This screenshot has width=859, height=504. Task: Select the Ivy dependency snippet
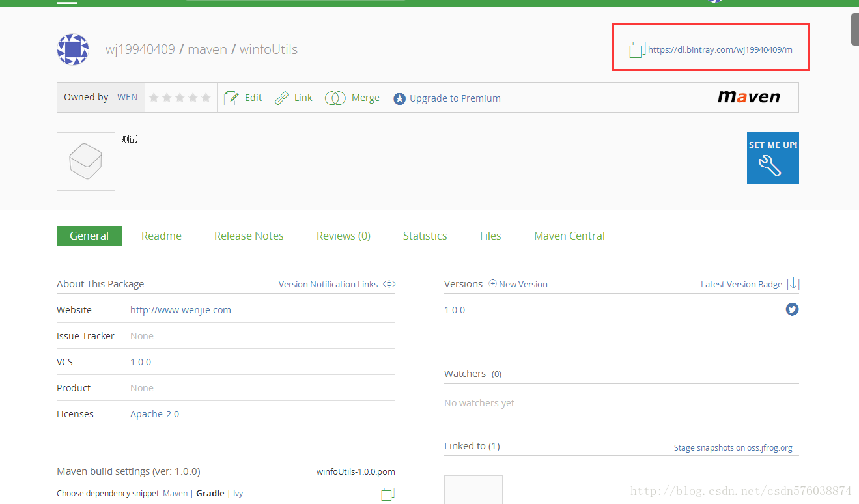pyautogui.click(x=238, y=494)
